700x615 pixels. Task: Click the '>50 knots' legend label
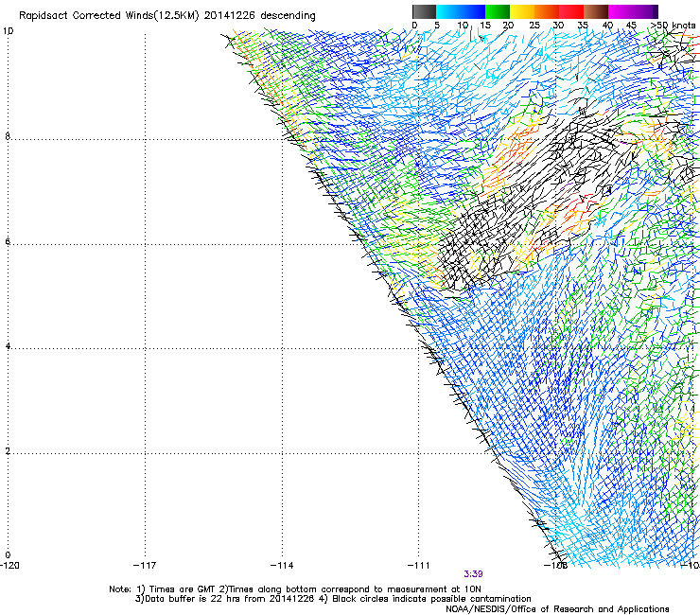pyautogui.click(x=673, y=25)
